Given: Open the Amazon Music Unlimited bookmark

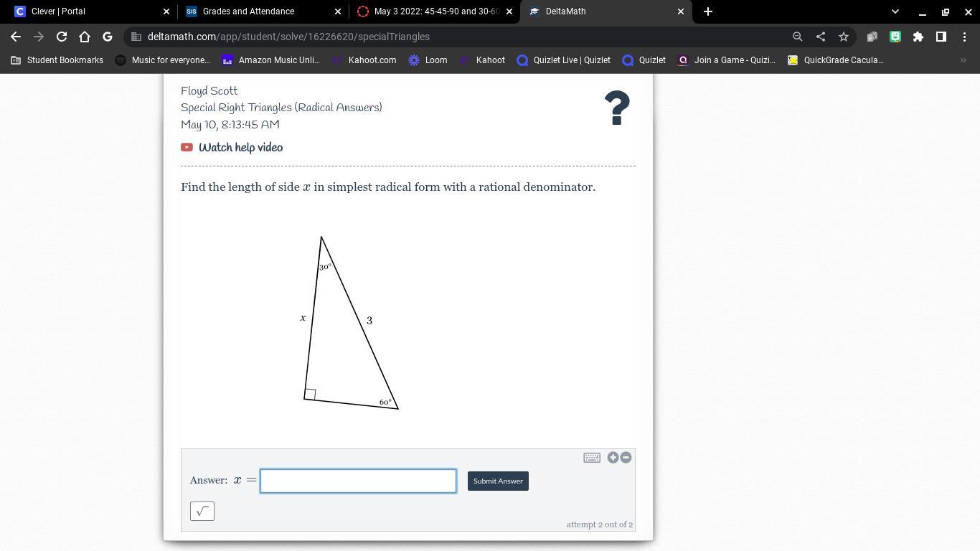Looking at the screenshot, I should (x=270, y=60).
